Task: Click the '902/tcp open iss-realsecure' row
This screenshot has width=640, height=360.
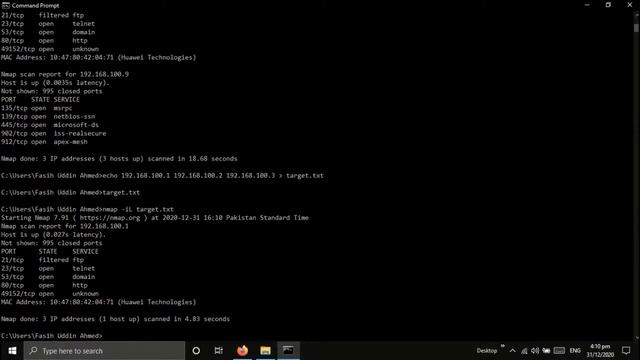Action: [53, 133]
